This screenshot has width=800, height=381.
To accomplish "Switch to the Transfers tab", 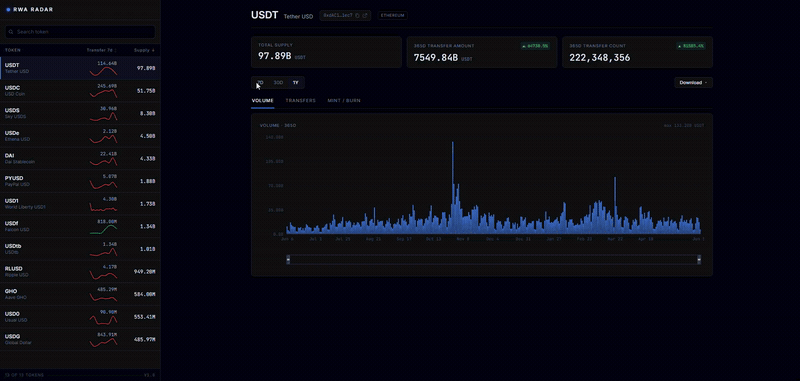I will [x=301, y=100].
